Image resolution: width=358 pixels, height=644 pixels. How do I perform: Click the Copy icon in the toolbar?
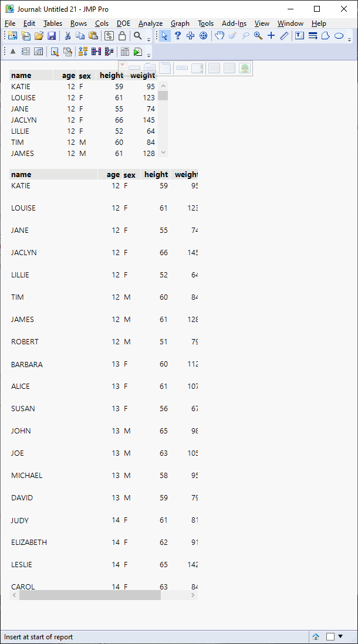80,36
